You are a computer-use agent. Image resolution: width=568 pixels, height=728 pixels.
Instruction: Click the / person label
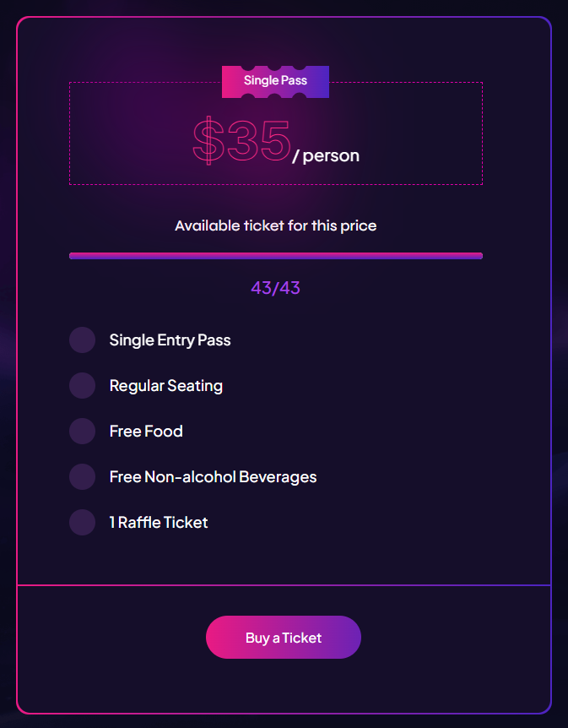(326, 156)
